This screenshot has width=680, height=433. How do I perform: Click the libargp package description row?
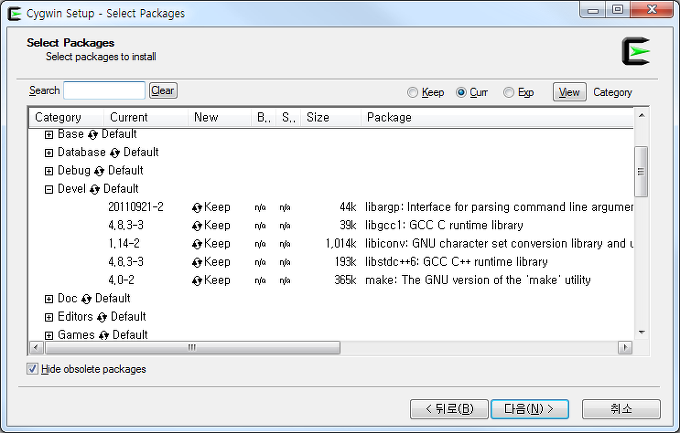click(499, 207)
